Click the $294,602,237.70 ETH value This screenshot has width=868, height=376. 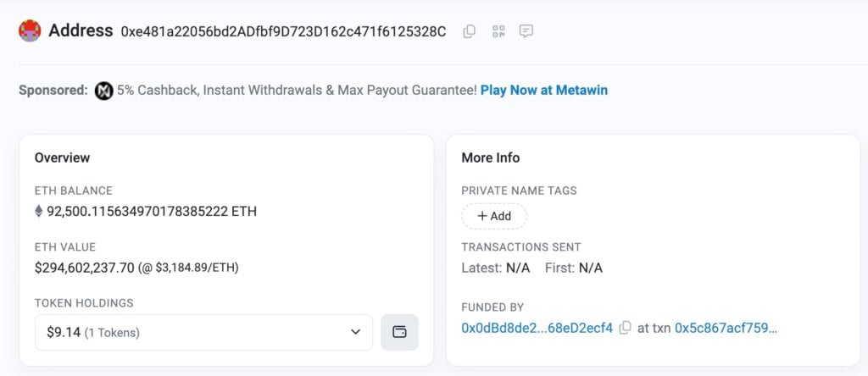click(85, 268)
